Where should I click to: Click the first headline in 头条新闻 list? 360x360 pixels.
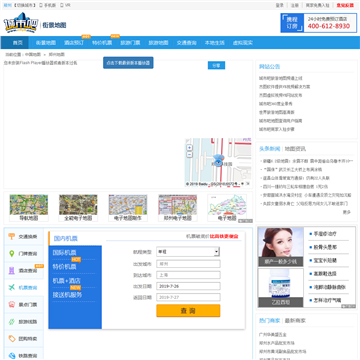(307, 161)
